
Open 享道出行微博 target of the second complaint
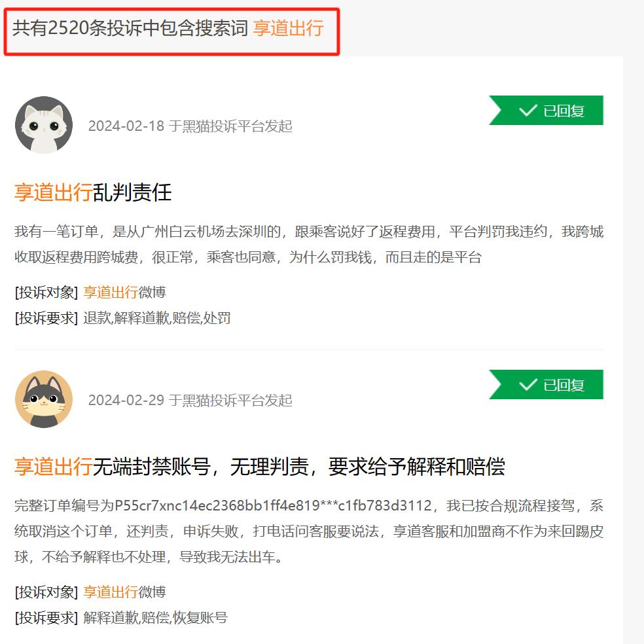[124, 592]
